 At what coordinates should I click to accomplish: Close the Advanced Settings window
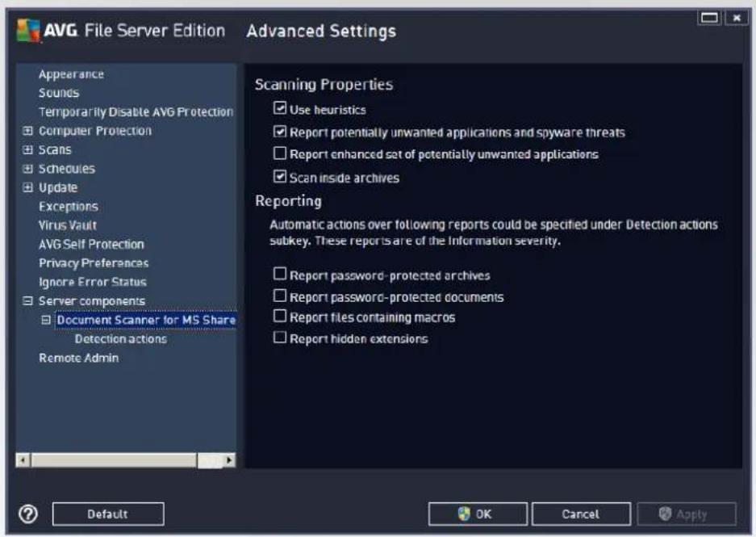pos(736,18)
